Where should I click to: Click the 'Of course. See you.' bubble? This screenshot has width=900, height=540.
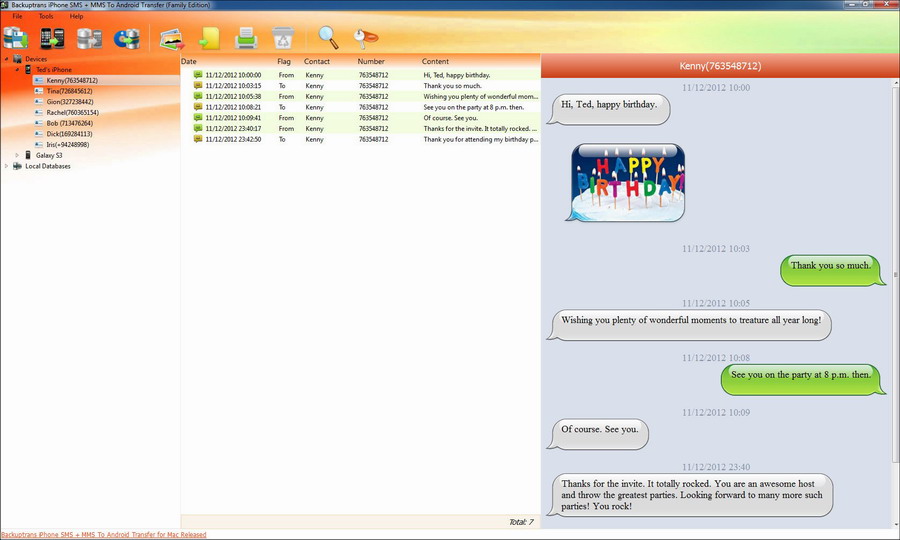[x=598, y=434]
